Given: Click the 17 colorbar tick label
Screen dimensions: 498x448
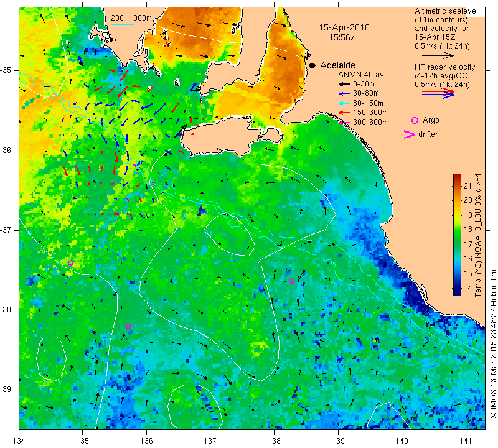Looking at the screenshot, I should (468, 244).
